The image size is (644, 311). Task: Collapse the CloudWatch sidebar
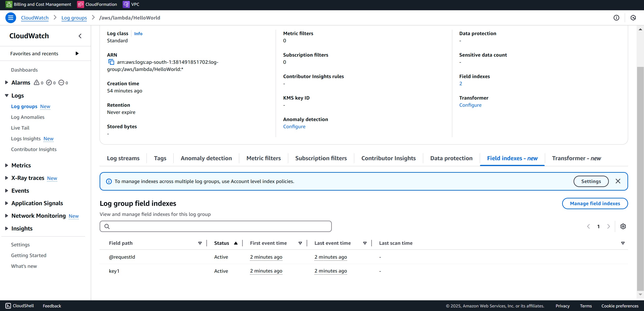pyautogui.click(x=80, y=36)
